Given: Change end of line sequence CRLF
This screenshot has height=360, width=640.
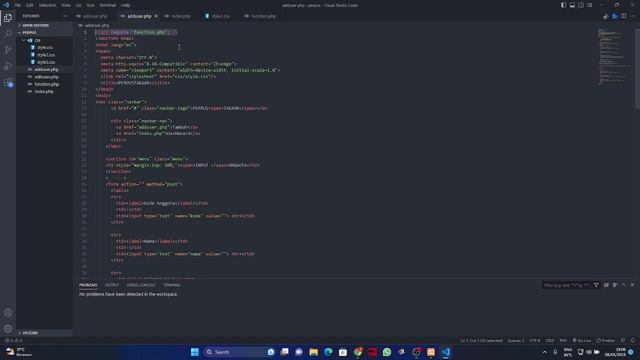Looking at the screenshot, I should pyautogui.click(x=550, y=340).
